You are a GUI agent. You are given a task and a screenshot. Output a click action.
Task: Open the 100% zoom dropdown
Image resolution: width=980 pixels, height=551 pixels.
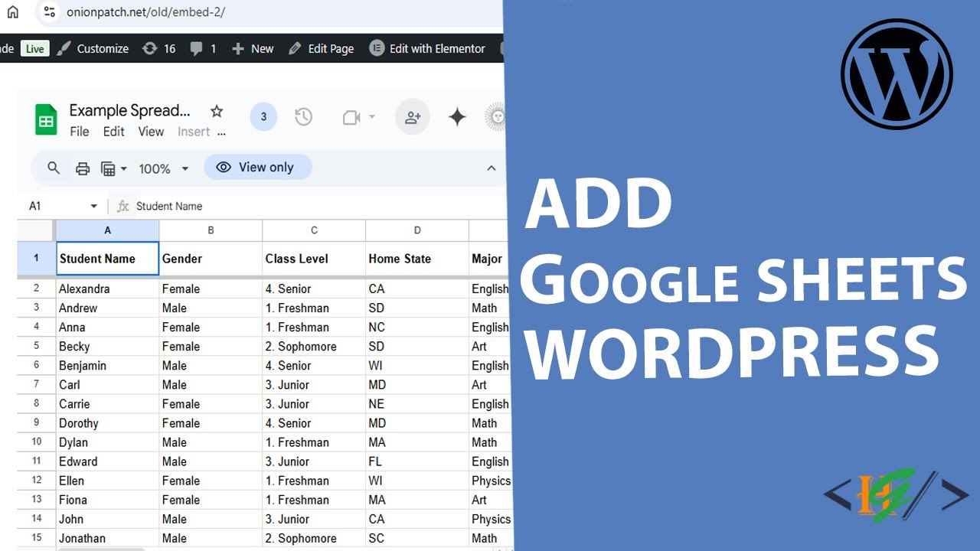coord(163,168)
